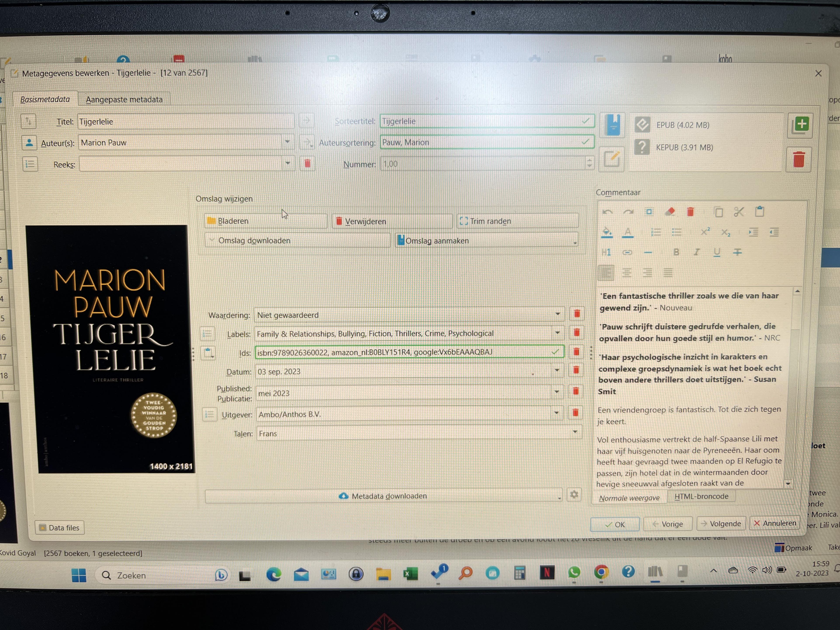
Task: Switch to Aangepaste metadata tab
Action: pyautogui.click(x=124, y=99)
